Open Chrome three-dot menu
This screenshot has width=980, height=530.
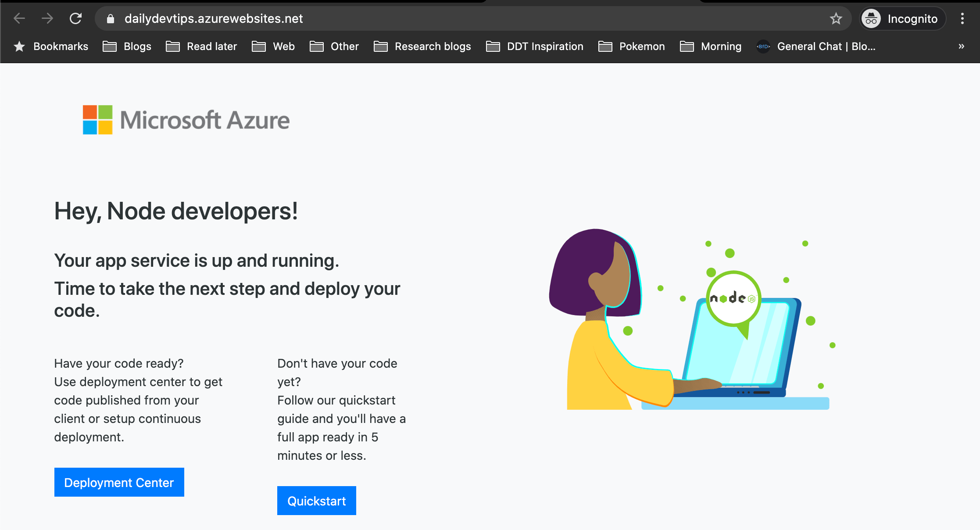pos(962,18)
